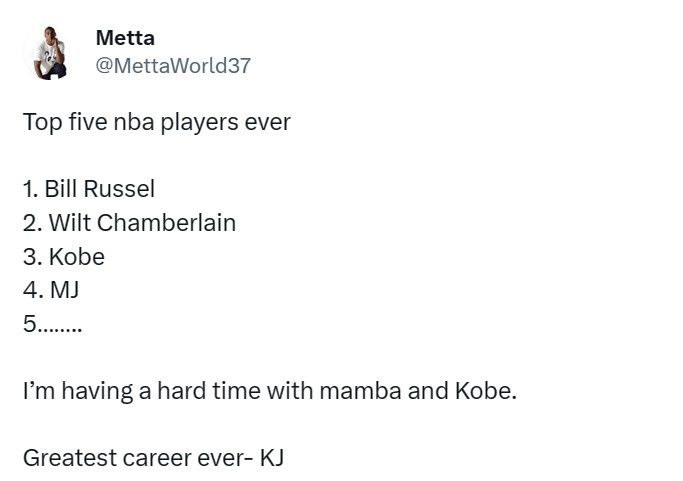Click the blank fifth entry '5........'
This screenshot has width=683, height=481.
click(x=52, y=324)
